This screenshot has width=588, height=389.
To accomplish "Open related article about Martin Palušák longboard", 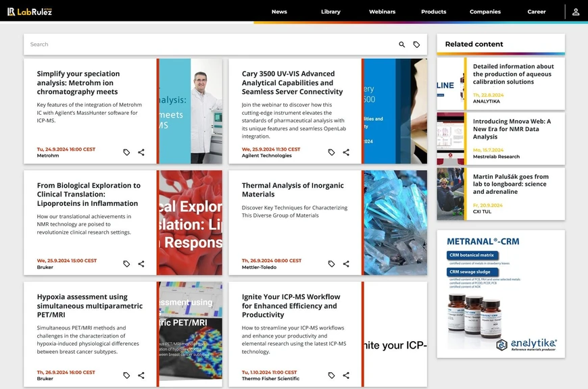I will coord(510,184).
